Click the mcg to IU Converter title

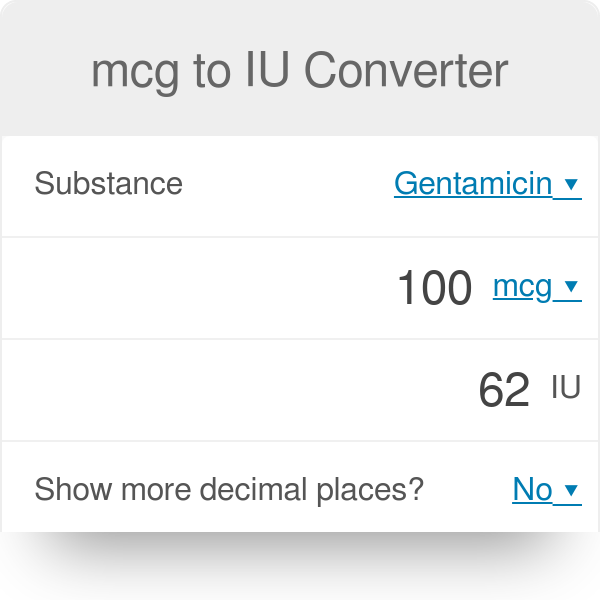pyautogui.click(x=300, y=71)
